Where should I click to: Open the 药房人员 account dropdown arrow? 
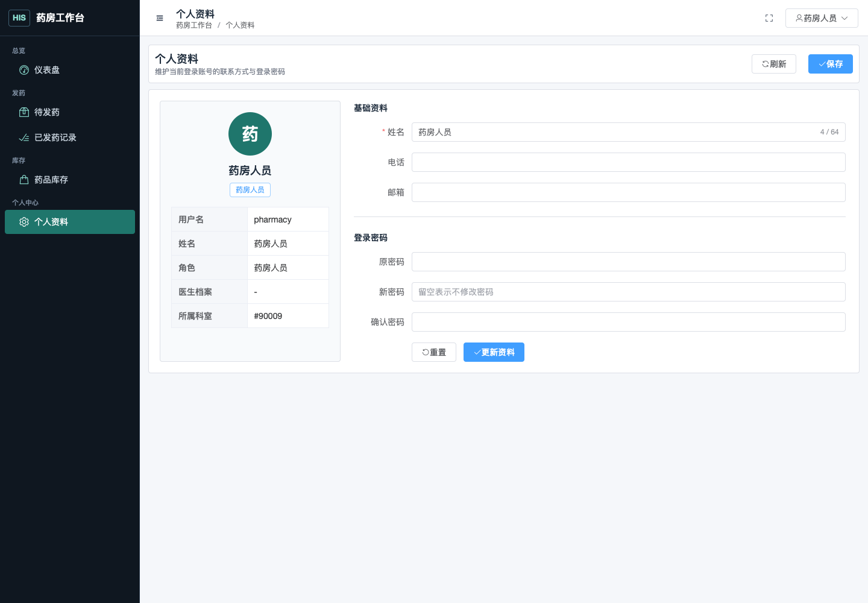pos(844,18)
